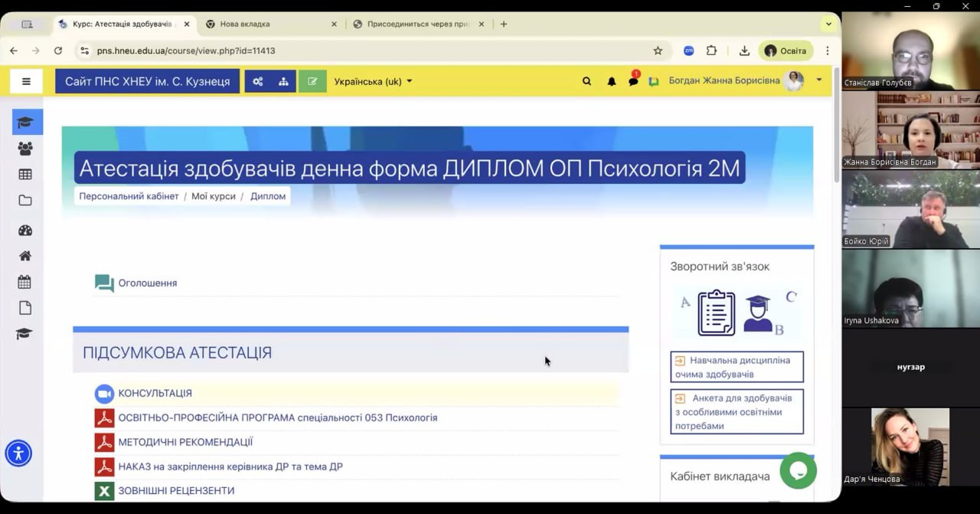Image resolution: width=980 pixels, height=514 pixels.
Task: Open the МЕТОДИЧНІ РЕКОМЕНДАЦІЇ PDF link
Action: pyautogui.click(x=185, y=442)
